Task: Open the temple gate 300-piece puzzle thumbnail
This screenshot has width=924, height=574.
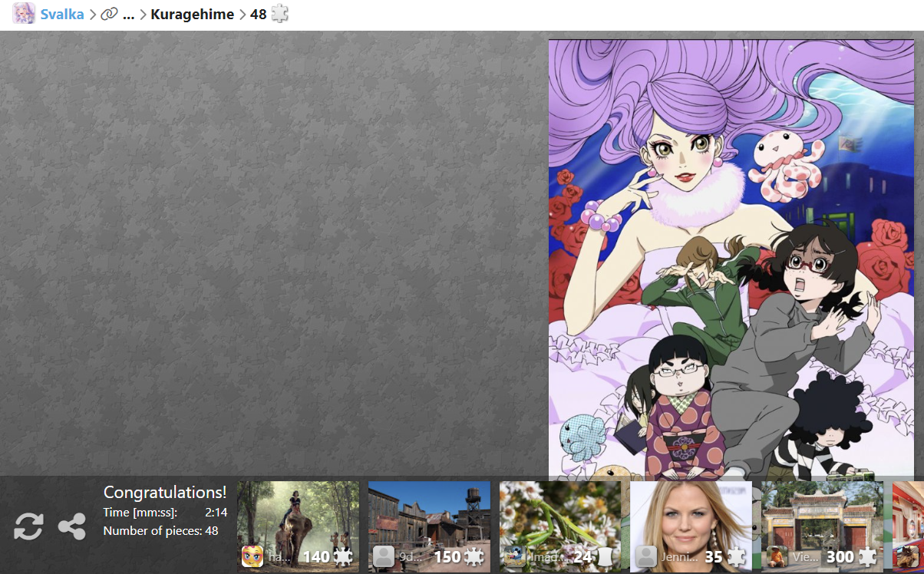Action: 822,526
